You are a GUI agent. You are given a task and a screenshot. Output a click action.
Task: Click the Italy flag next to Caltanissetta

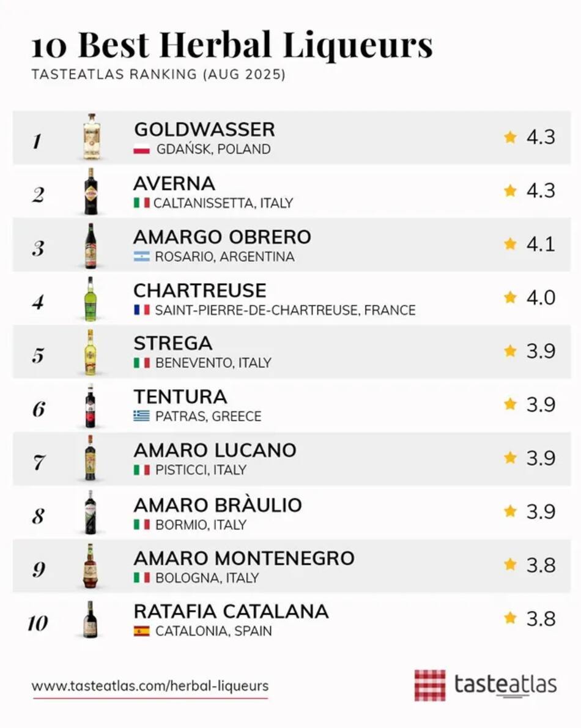(141, 203)
